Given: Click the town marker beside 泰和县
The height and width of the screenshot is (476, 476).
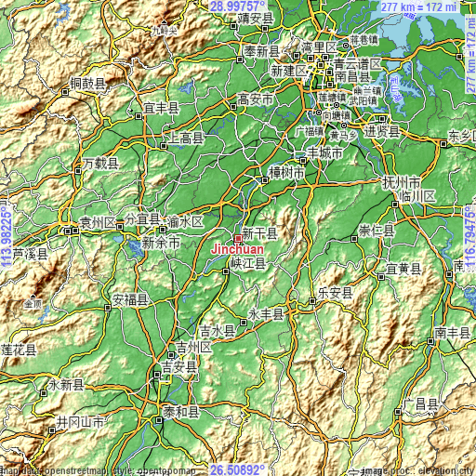Looking at the screenshot, I should point(159,420).
